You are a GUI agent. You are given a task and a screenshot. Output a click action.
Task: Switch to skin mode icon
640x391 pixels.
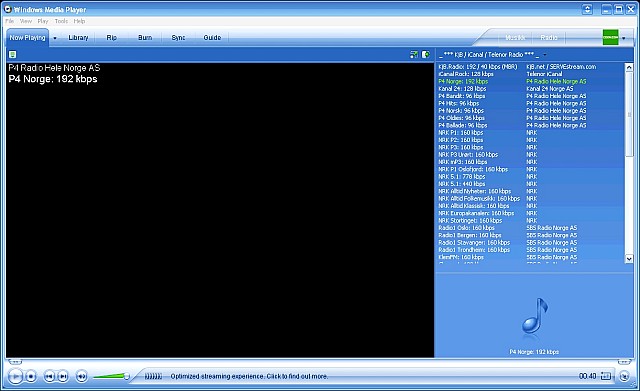[x=624, y=376]
